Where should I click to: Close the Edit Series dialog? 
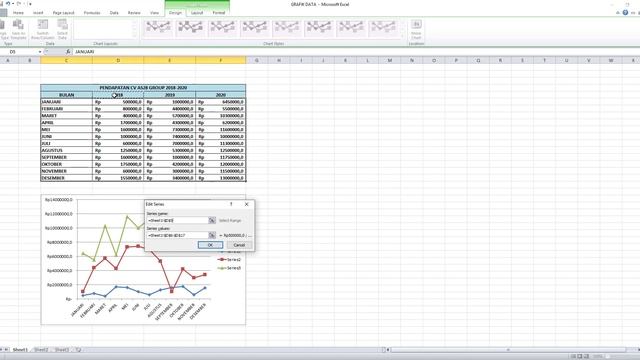click(x=247, y=204)
